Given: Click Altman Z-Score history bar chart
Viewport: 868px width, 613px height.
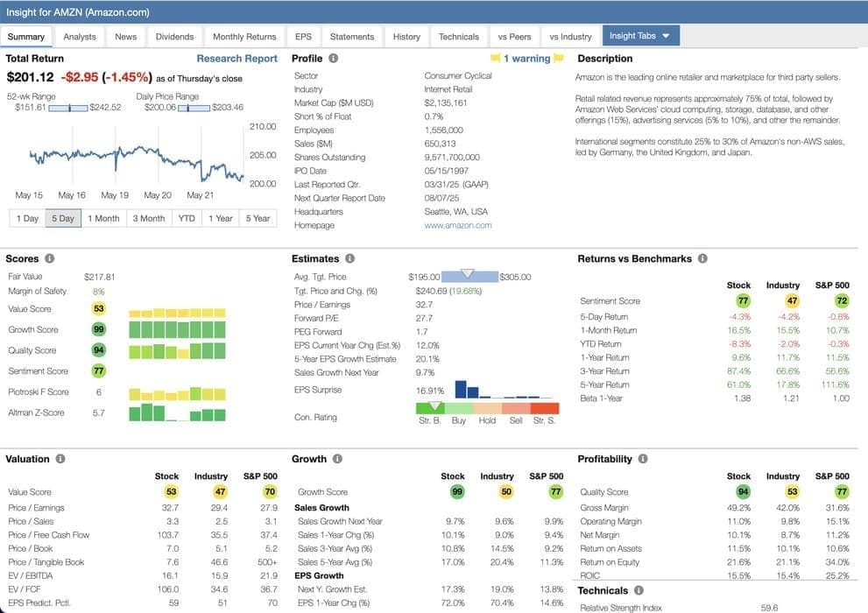Looking at the screenshot, I should [x=177, y=412].
